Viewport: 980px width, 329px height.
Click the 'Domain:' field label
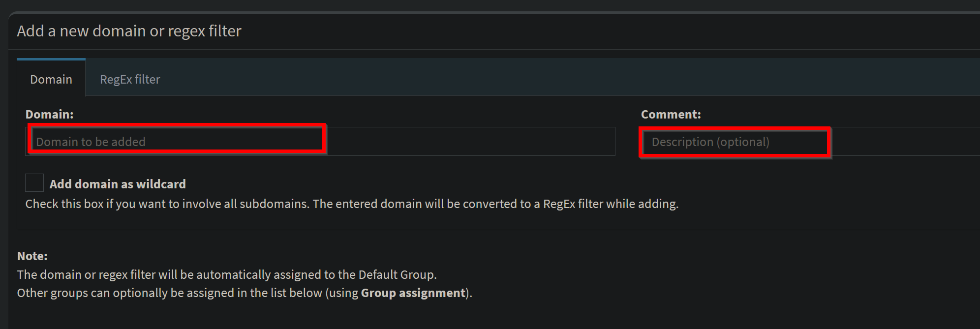(49, 115)
